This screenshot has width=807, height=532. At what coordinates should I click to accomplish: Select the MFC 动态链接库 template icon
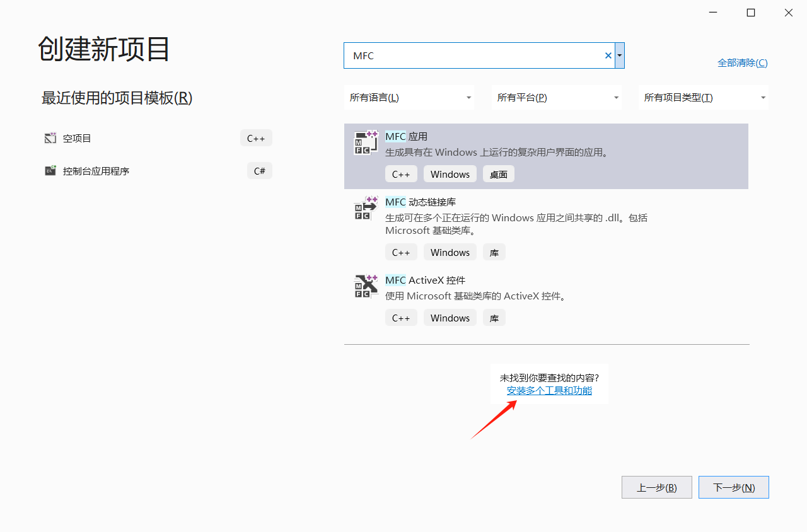pyautogui.click(x=366, y=209)
